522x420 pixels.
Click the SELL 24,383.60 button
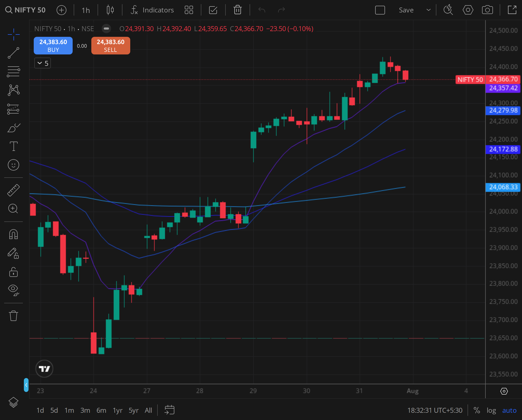(x=111, y=46)
